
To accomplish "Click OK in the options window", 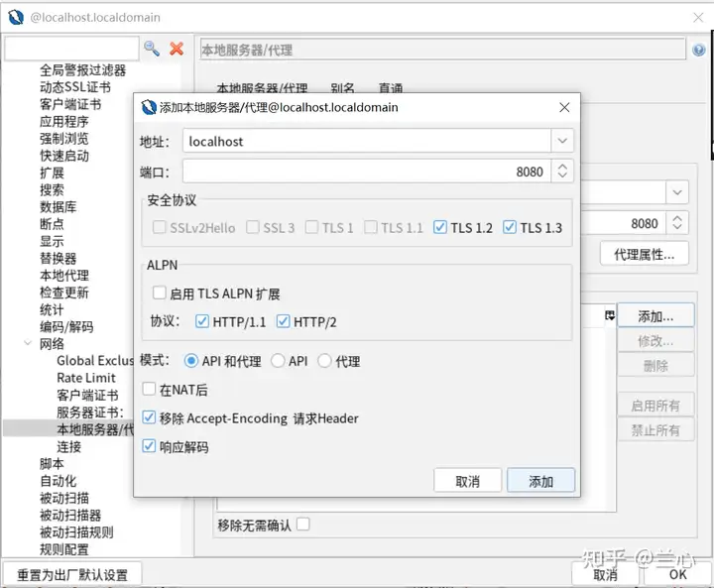I will click(677, 574).
